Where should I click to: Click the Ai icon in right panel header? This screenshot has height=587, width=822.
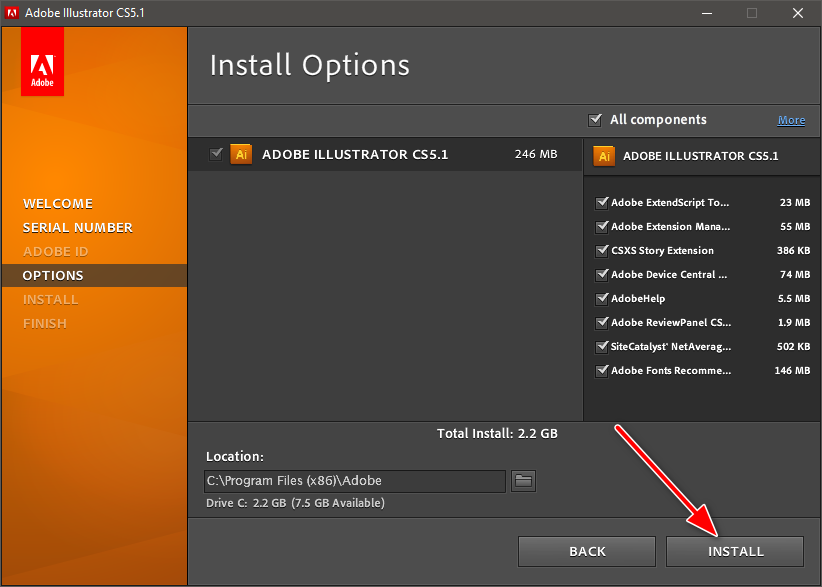pos(603,156)
